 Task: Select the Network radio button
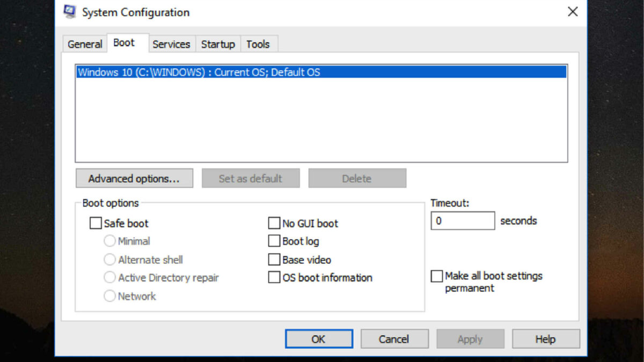pos(109,296)
